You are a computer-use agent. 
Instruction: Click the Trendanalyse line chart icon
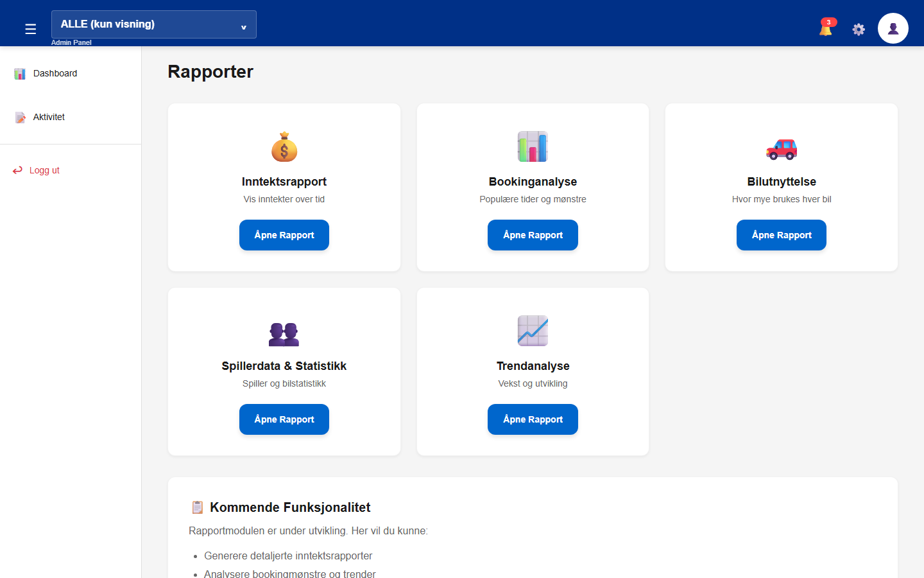(x=533, y=331)
